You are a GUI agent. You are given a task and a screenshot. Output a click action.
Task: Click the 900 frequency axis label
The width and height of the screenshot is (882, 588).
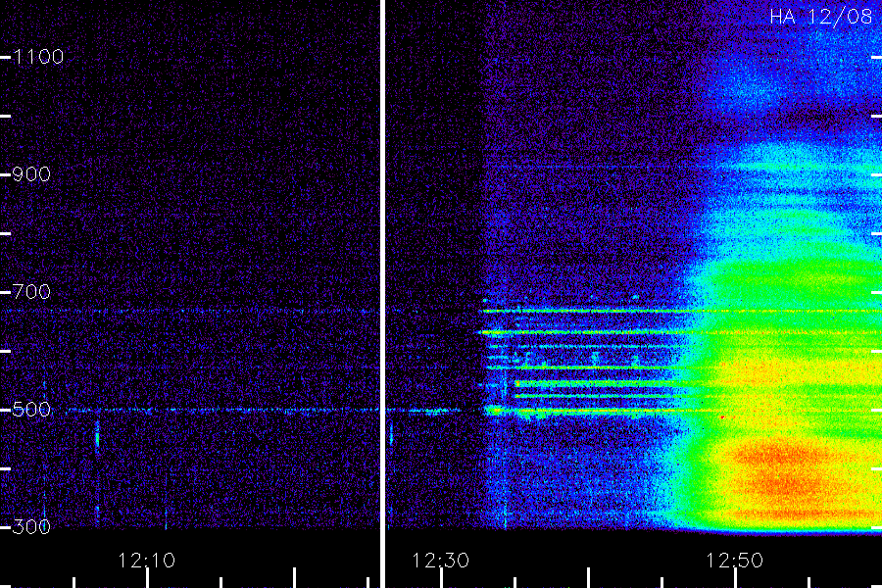click(31, 174)
